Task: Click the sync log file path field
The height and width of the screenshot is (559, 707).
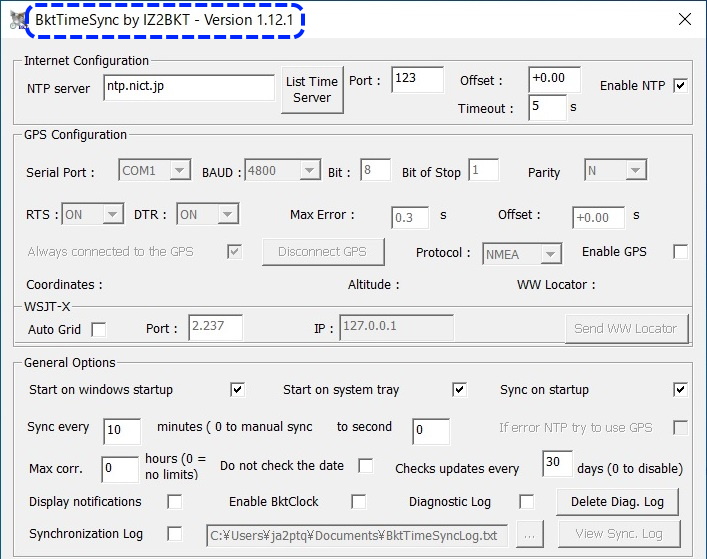Action: [x=357, y=536]
